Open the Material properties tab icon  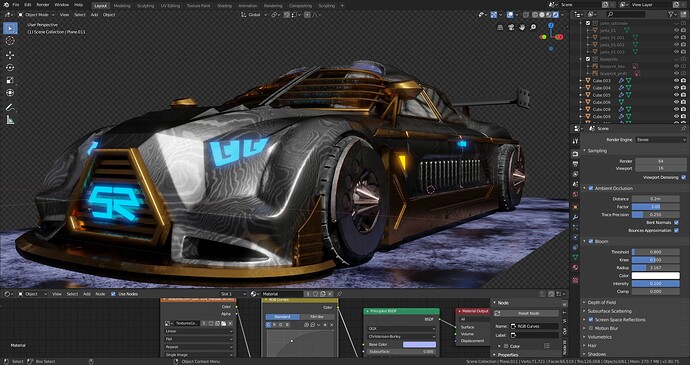click(x=575, y=267)
